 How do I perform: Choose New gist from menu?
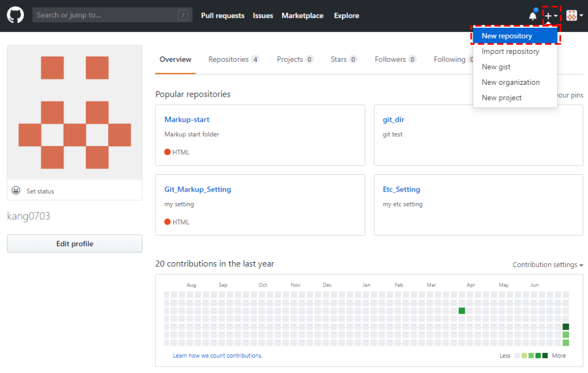click(x=515, y=67)
